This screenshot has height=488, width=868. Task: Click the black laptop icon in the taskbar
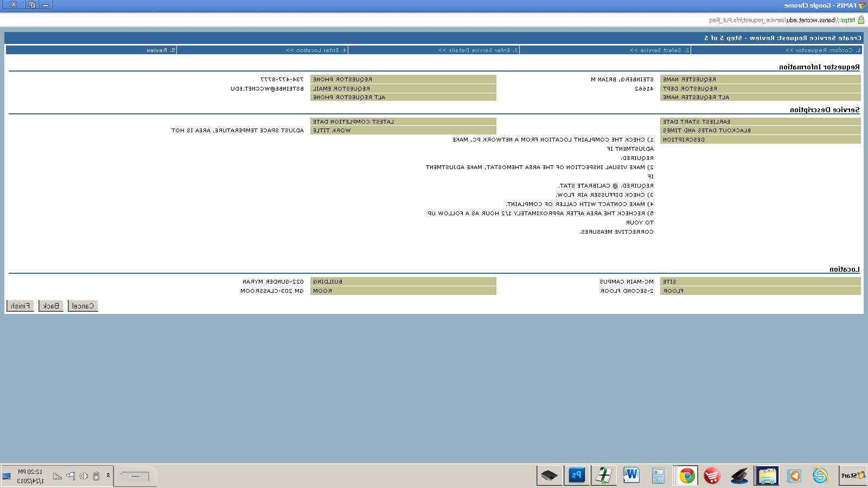[739, 476]
